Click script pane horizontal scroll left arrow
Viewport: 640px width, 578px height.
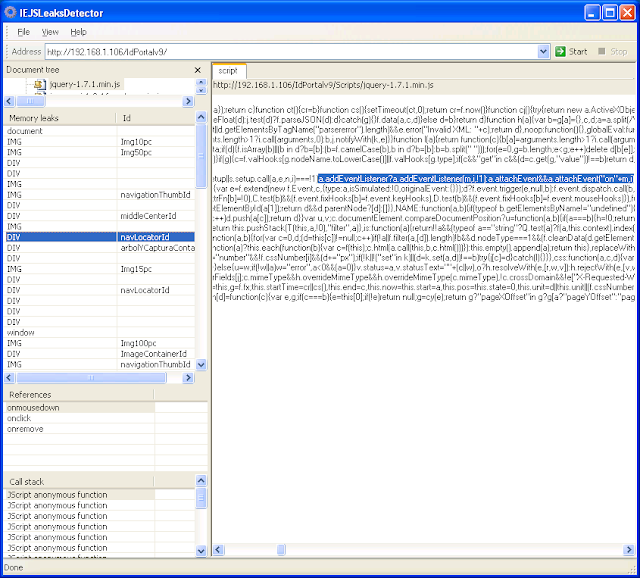(218, 550)
